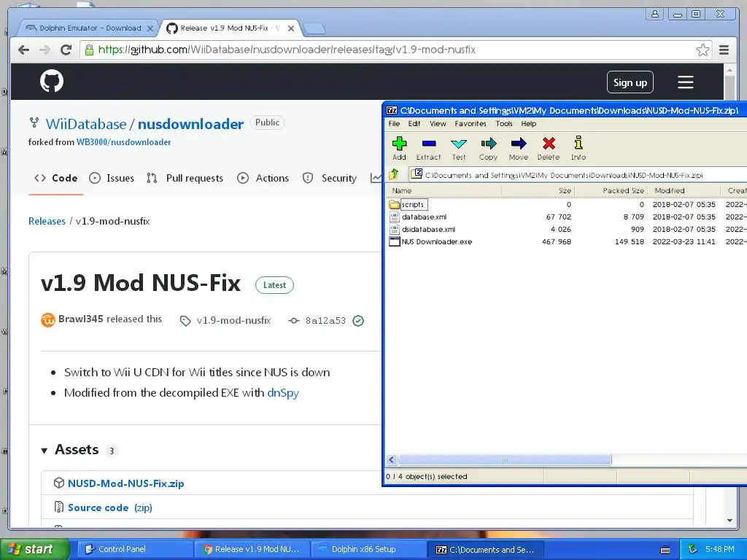
Task: Open the WiiDatabase owner link
Action: click(x=86, y=124)
